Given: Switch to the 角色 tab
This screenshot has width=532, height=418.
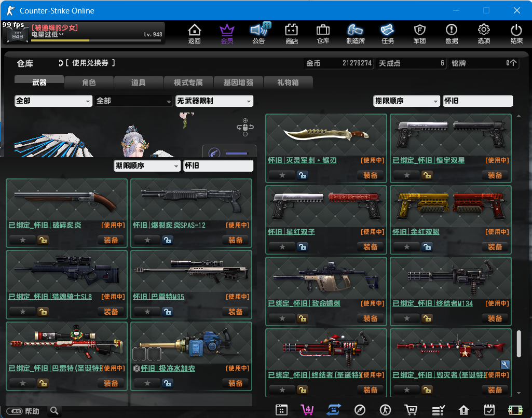Looking at the screenshot, I should [89, 82].
